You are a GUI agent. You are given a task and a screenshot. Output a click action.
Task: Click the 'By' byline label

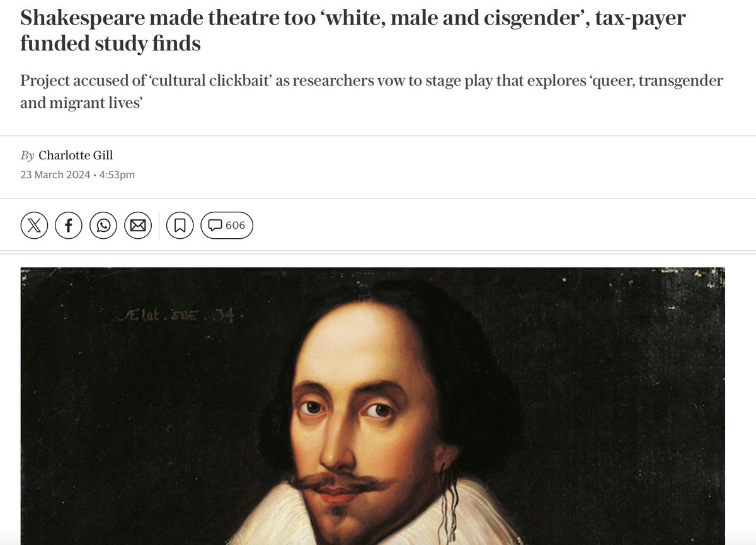point(27,156)
